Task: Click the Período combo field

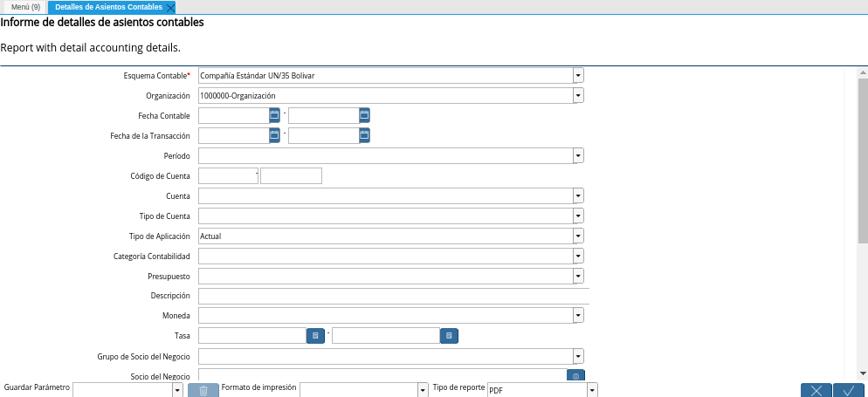Action: tap(386, 155)
